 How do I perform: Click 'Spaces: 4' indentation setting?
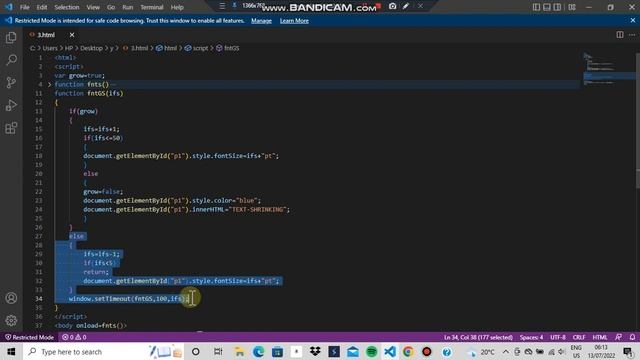[531, 337]
